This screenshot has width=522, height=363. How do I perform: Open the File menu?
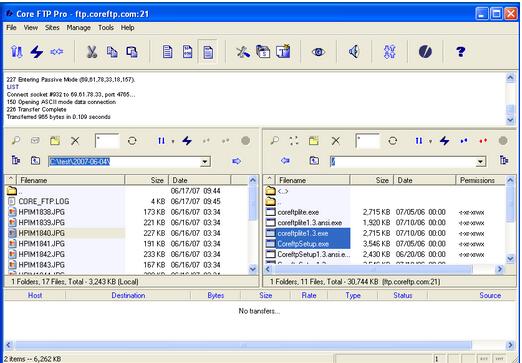pos(11,28)
